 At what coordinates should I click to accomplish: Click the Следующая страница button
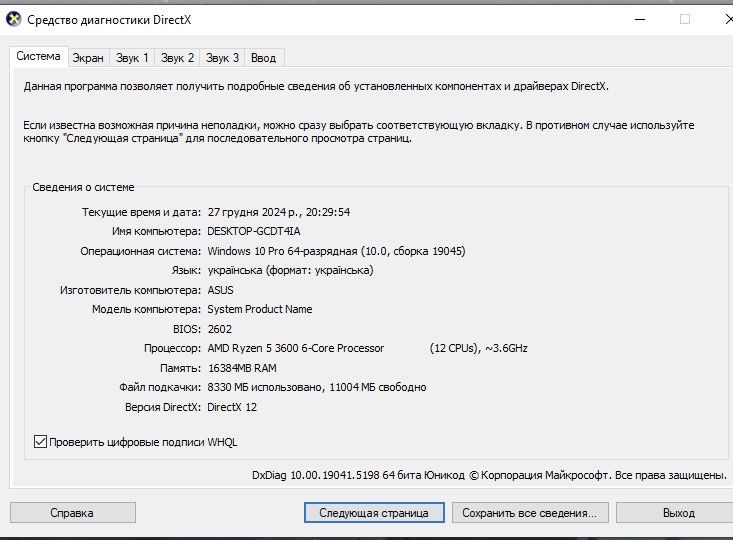click(x=374, y=513)
